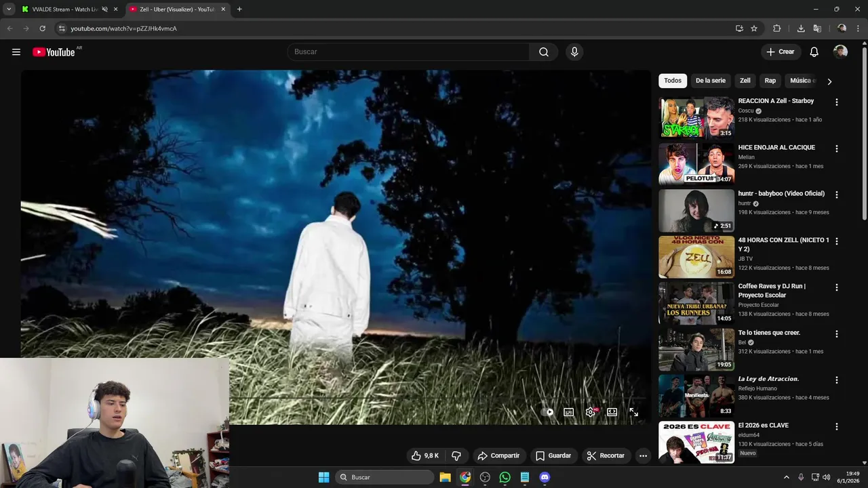Open the YouTube guide hamburger menu
The width and height of the screenshot is (868, 488).
click(16, 52)
